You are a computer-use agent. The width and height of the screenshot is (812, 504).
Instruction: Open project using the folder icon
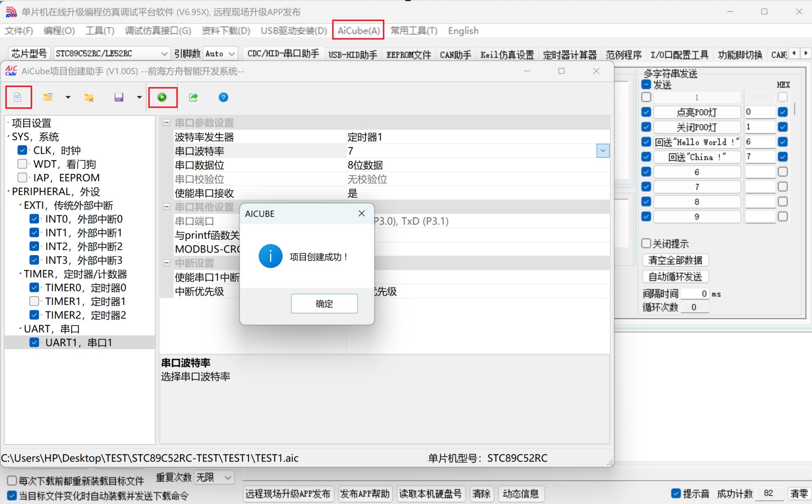coord(48,97)
